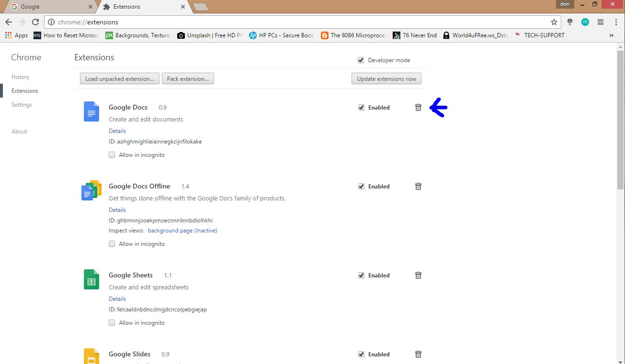
Task: Open the World4uFRee.ws bookmark
Action: click(x=476, y=35)
